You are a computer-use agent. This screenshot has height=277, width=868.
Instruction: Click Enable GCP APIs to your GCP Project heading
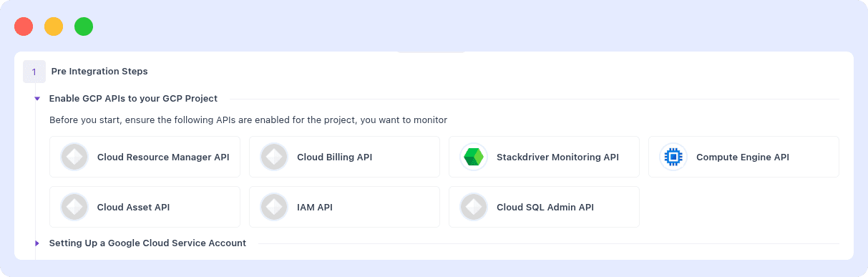tap(133, 99)
